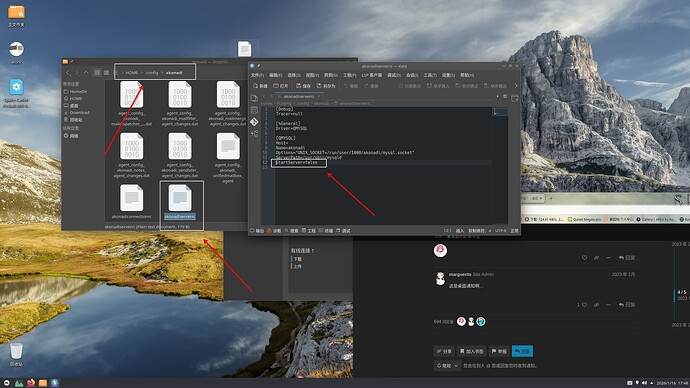Click the Dolphin up-directory arrow
The width and height of the screenshot is (690, 388).
coord(86,73)
